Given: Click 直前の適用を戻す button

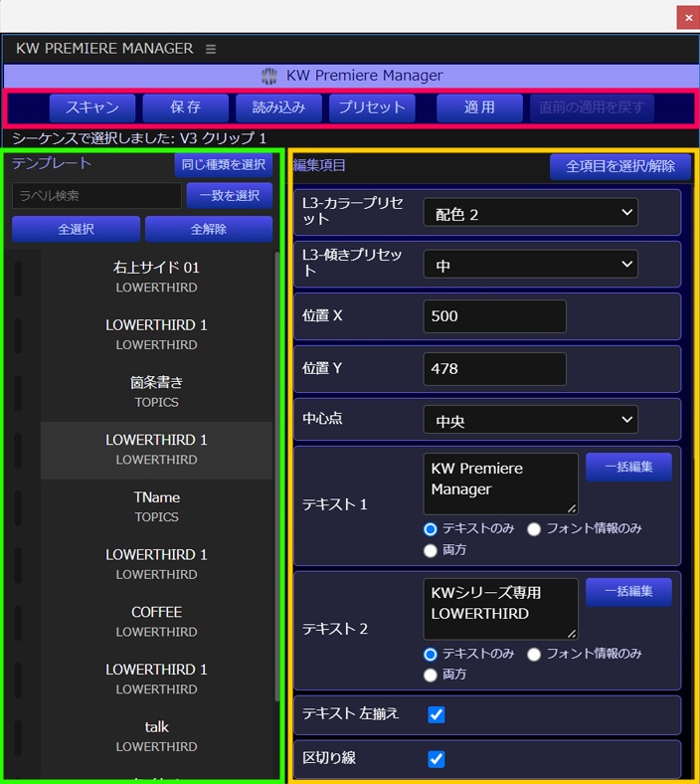Looking at the screenshot, I should tap(592, 107).
